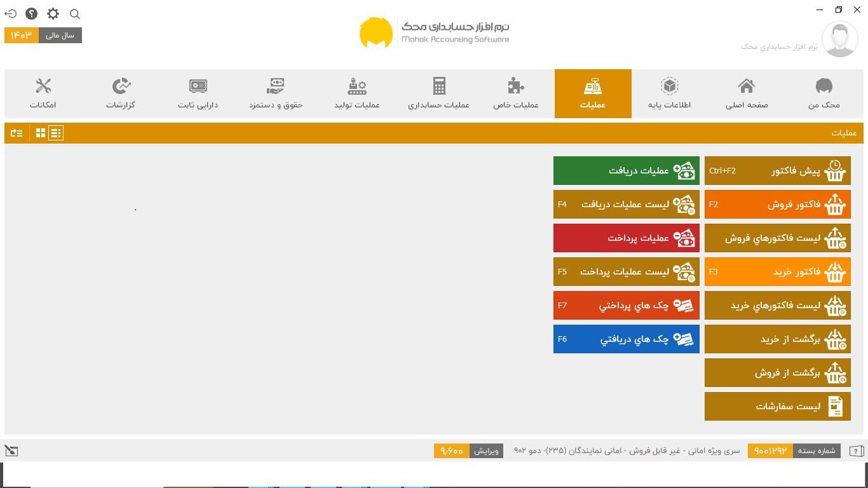Open حقوق و دستمزد tab
This screenshot has width=868, height=488.
pyautogui.click(x=276, y=93)
